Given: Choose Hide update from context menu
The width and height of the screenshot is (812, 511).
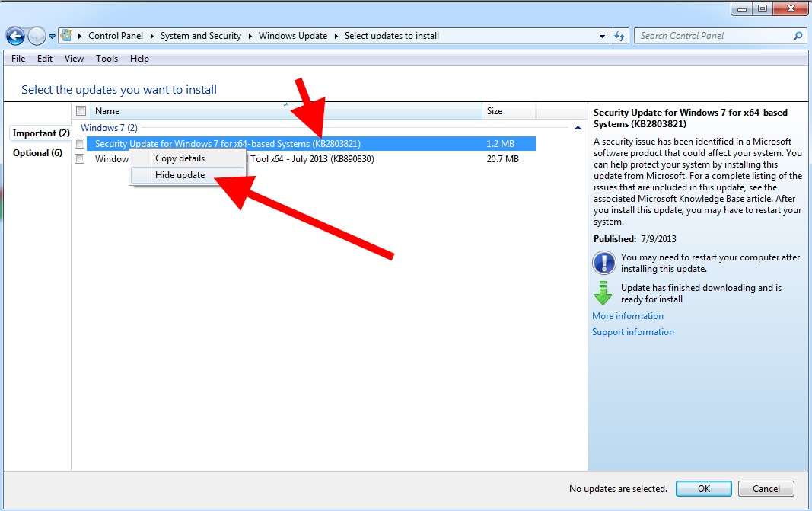Looking at the screenshot, I should [x=187, y=175].
